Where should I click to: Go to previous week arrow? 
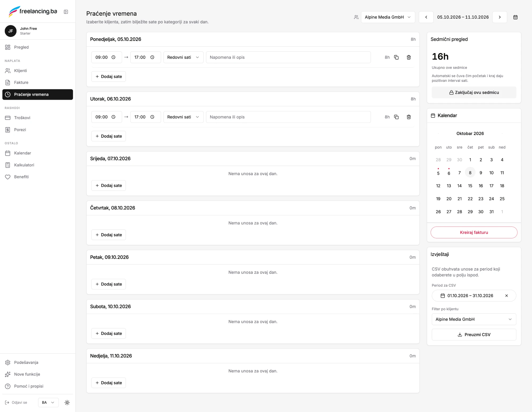pyautogui.click(x=426, y=17)
